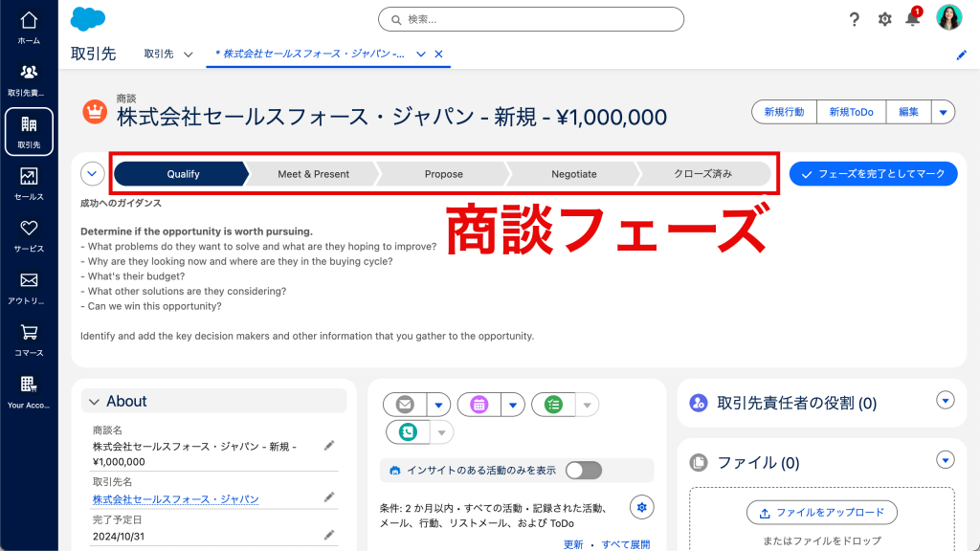Click the 新規ToDo button
Image resolution: width=980 pixels, height=551 pixels.
tap(851, 113)
